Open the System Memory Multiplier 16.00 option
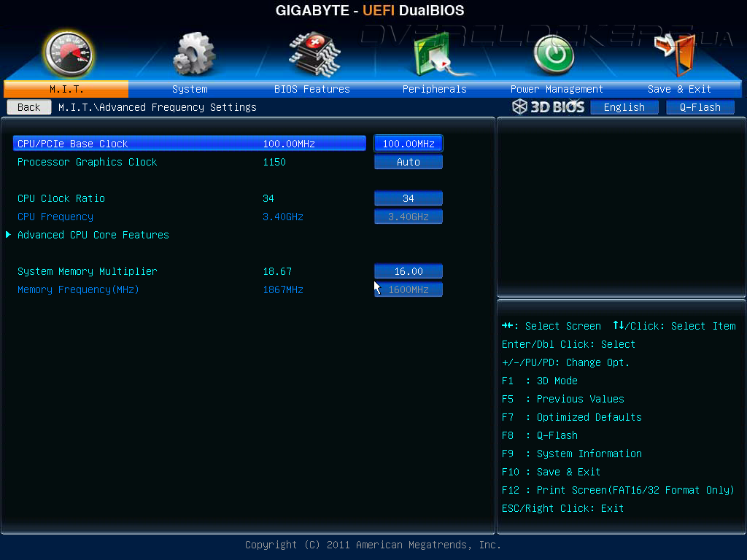 tap(409, 271)
